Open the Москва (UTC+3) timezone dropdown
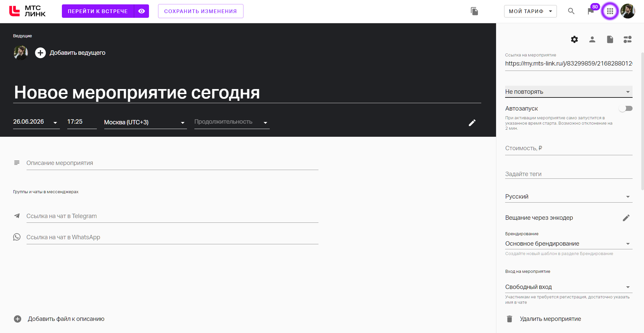 tap(145, 122)
